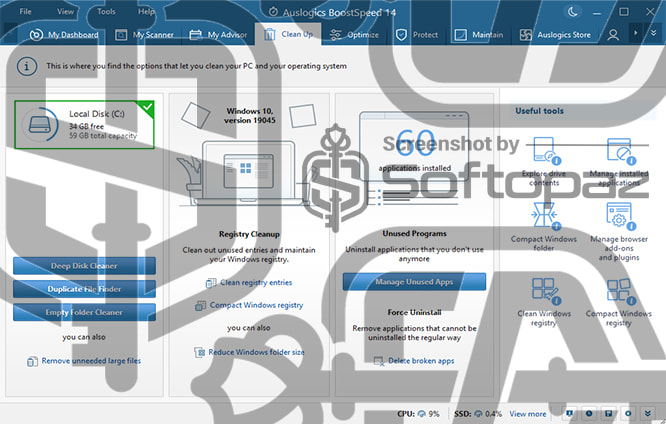This screenshot has width=666, height=424.
Task: Click the info icon beside description
Action: tap(27, 67)
